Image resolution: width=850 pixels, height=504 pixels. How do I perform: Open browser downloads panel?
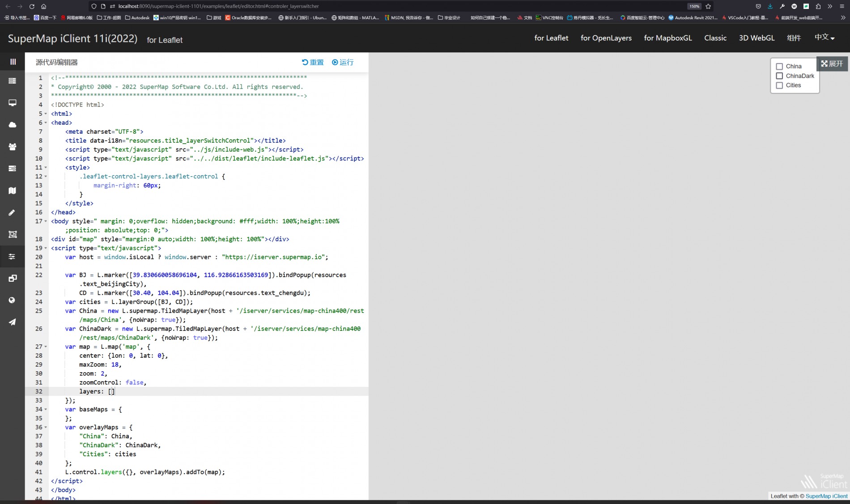[x=770, y=6]
